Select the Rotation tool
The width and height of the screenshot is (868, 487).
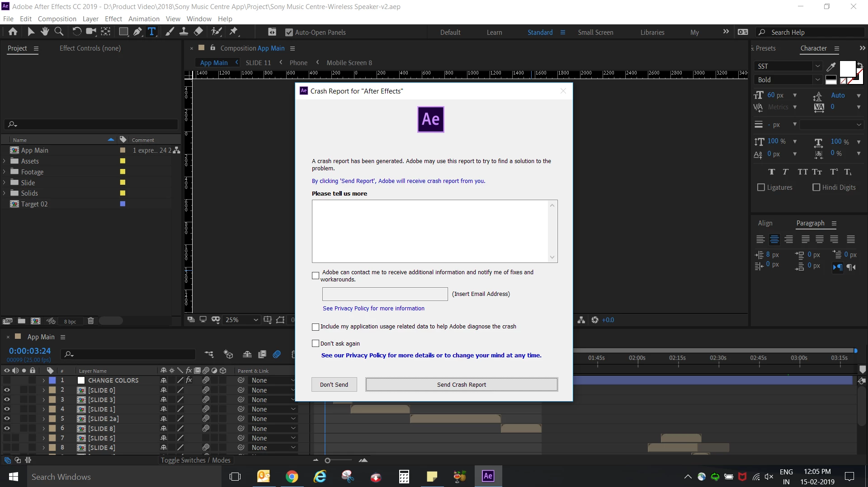click(77, 32)
